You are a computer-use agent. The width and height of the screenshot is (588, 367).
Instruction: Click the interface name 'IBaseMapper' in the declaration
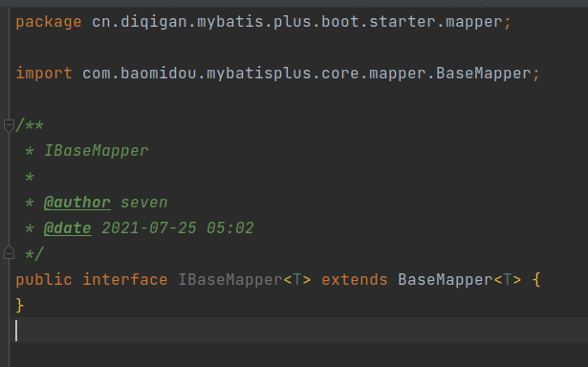click(x=229, y=280)
